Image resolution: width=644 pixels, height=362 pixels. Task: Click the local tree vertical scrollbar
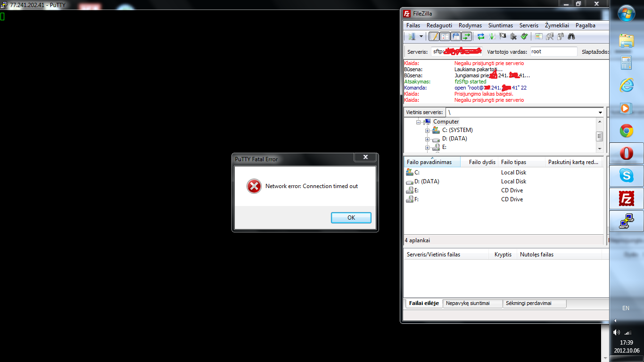tap(600, 135)
